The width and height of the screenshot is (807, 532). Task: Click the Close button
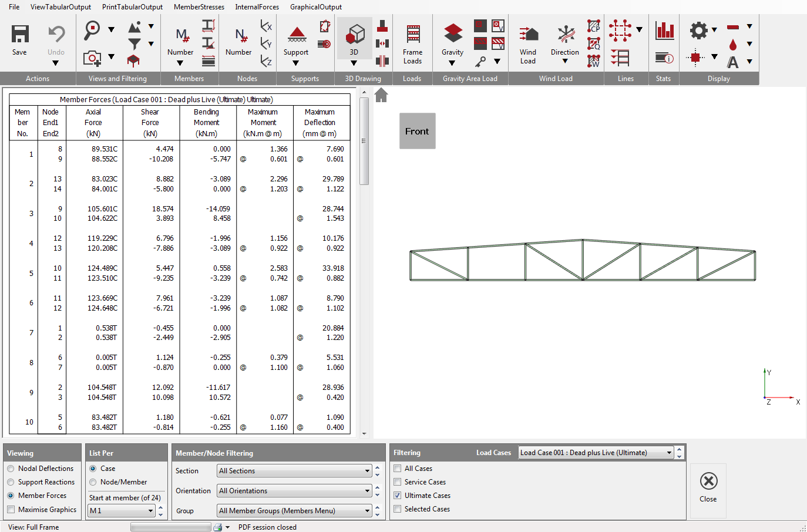[708, 487]
